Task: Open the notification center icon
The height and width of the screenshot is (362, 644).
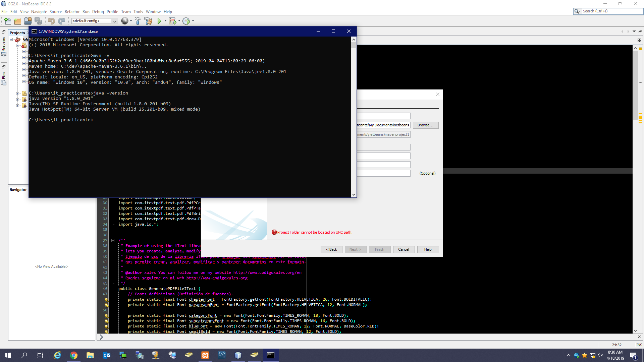Action: [634, 355]
